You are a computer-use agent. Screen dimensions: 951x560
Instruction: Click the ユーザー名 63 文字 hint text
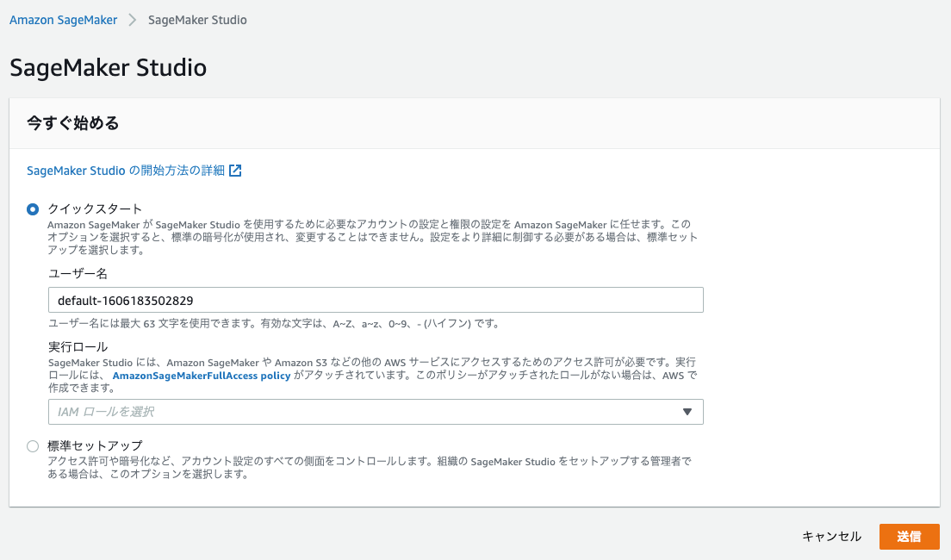click(274, 324)
